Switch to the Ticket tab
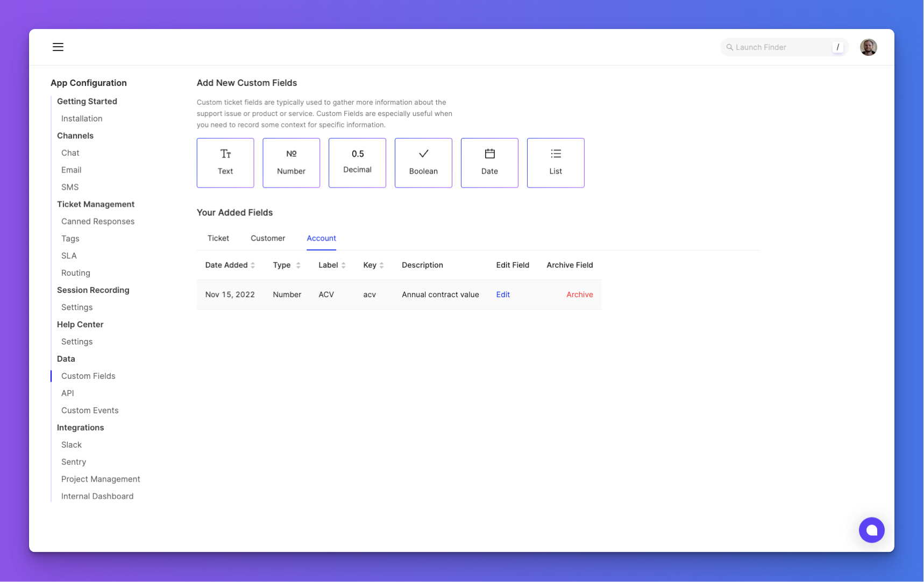The height and width of the screenshot is (582, 924). (x=218, y=238)
